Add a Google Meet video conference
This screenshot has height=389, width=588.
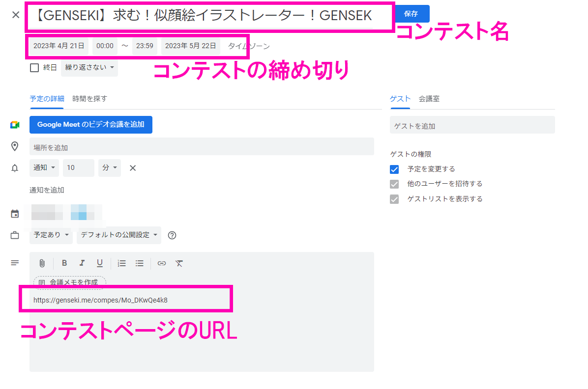pos(91,124)
